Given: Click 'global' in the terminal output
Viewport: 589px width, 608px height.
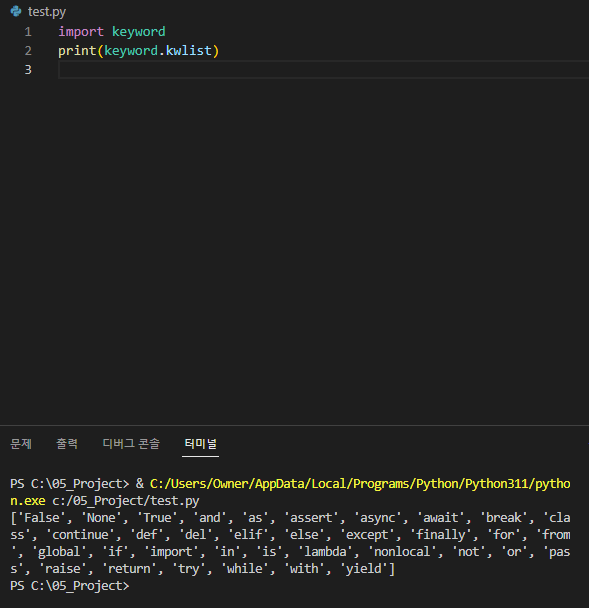Looking at the screenshot, I should point(59,552).
